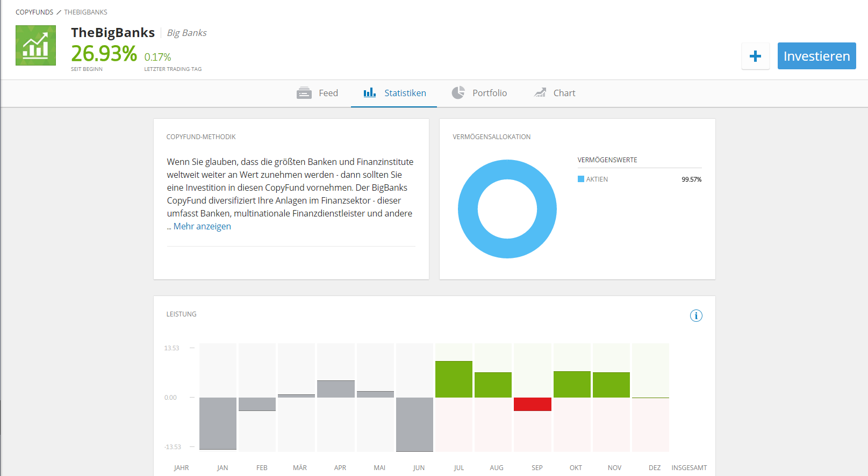Open the Portfolio tab
The image size is (868, 476).
click(479, 93)
